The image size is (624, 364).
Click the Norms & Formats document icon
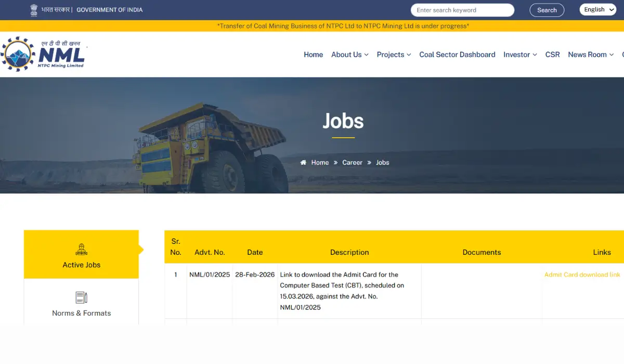[81, 297]
